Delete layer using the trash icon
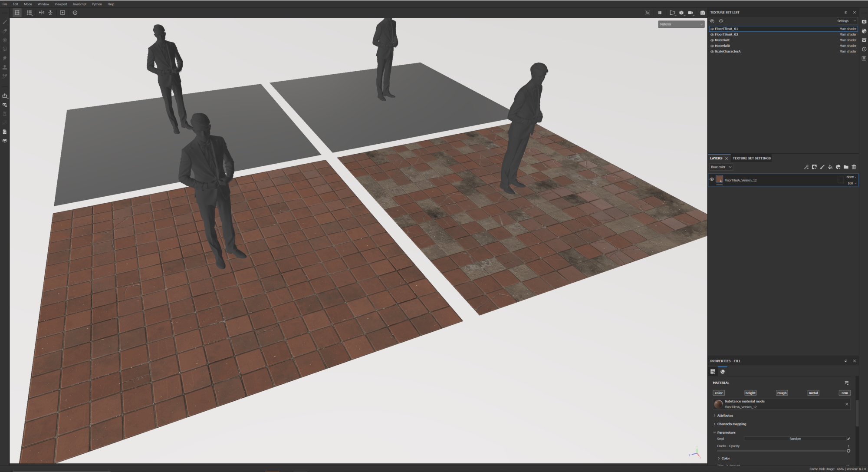Screen dimensions: 868x472 pos(854,167)
